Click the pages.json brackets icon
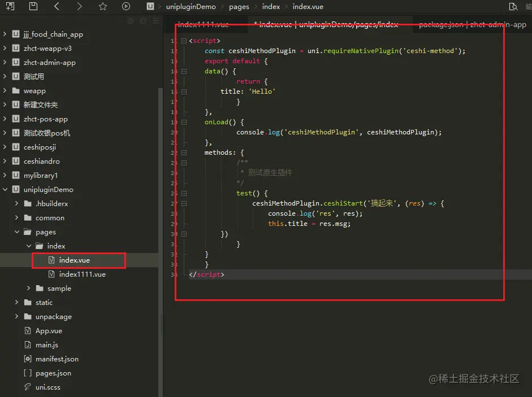This screenshot has height=397, width=532. click(28, 373)
